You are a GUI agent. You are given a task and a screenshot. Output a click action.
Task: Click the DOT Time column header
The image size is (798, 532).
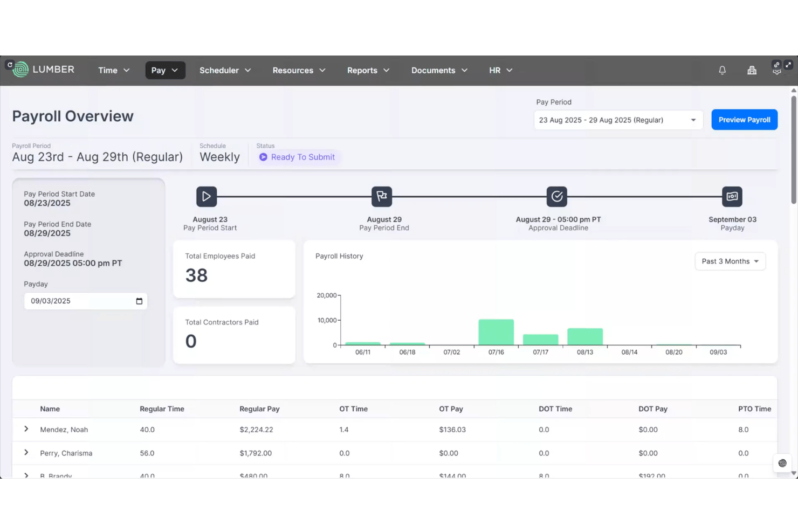coord(555,409)
